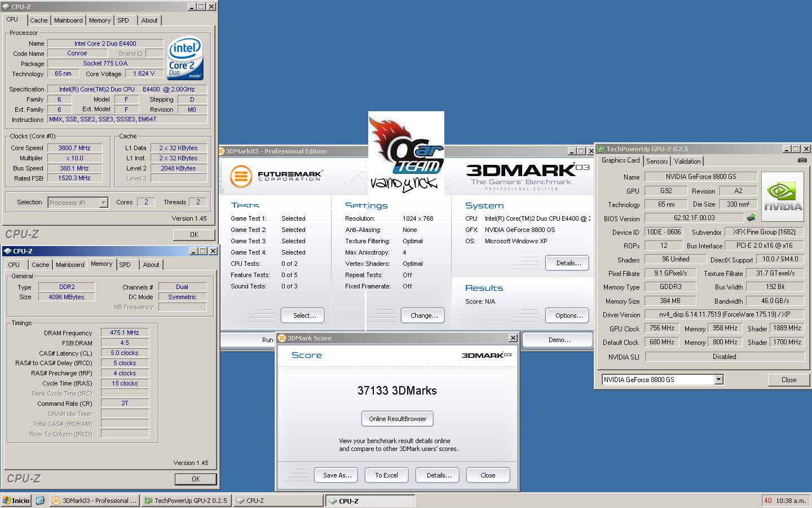
Task: Click the Driver Version field in GPU-Z
Action: pos(724,314)
